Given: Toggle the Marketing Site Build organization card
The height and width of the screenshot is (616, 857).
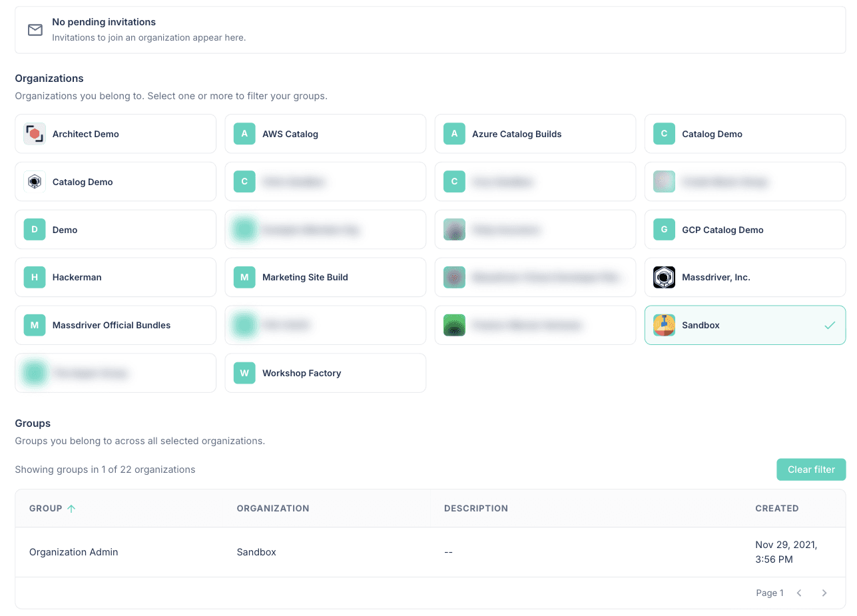Looking at the screenshot, I should coord(326,277).
